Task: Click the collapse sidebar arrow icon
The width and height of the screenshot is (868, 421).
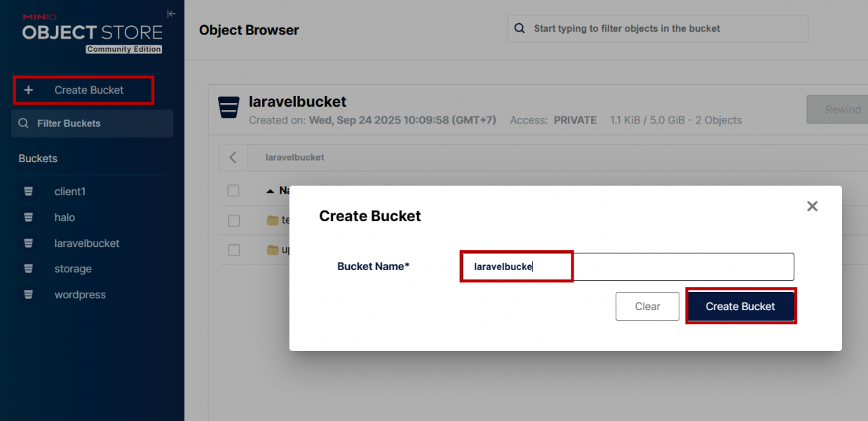Action: click(171, 13)
